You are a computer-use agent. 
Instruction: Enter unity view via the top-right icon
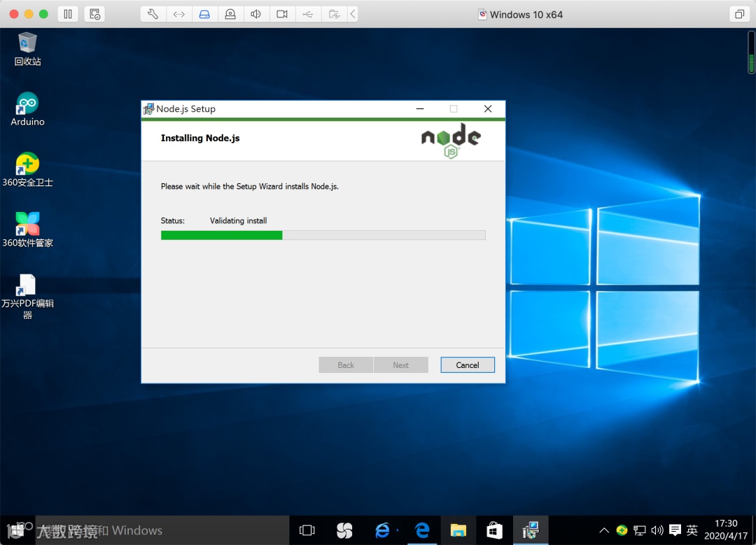pos(739,14)
